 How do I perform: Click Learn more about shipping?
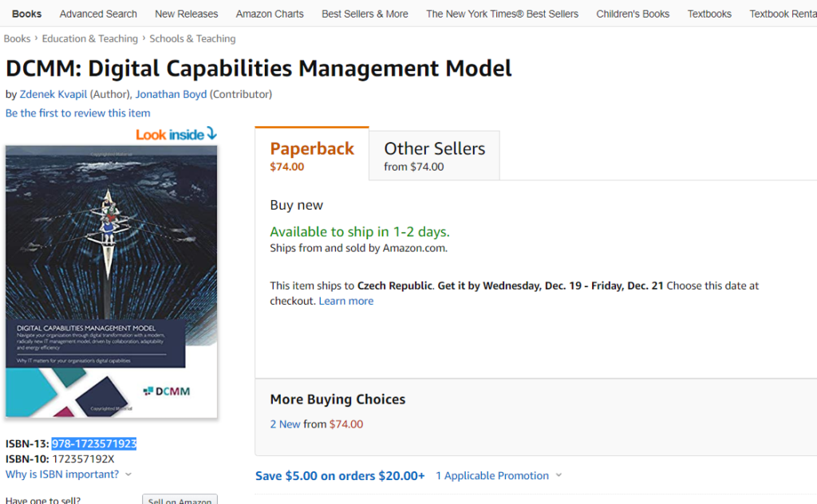pyautogui.click(x=346, y=301)
